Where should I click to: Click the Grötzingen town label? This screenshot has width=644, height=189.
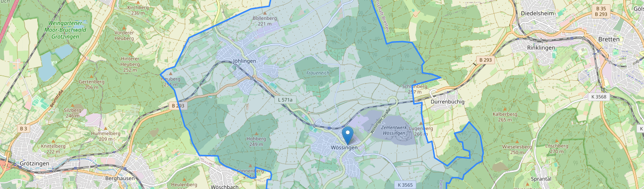35,163
